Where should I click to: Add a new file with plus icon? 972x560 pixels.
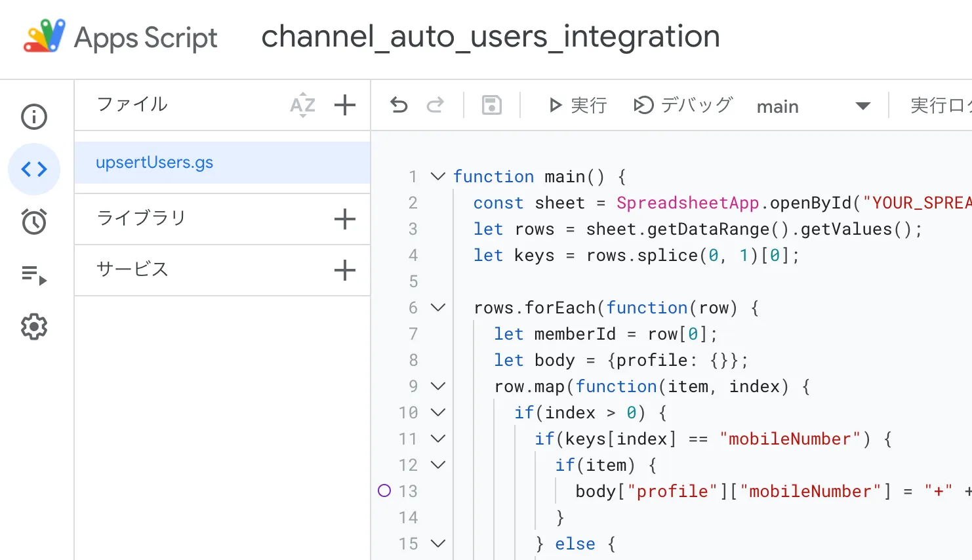point(345,105)
